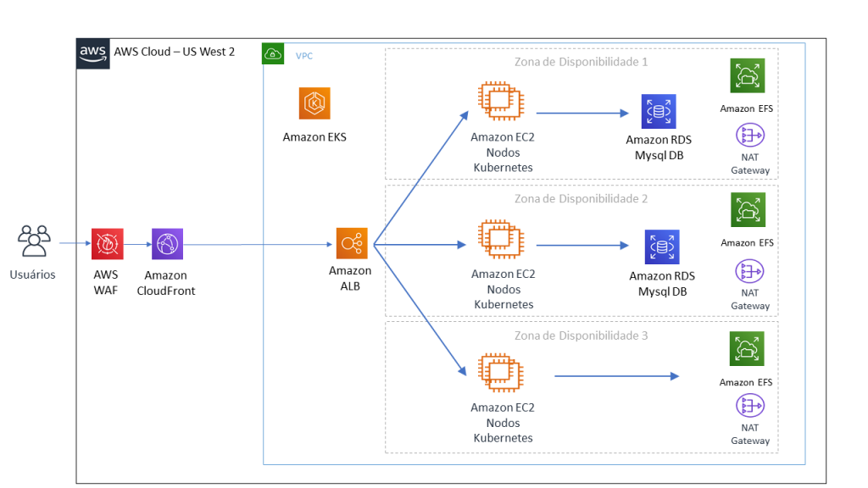
Task: Click the 'Amazon EKS' label
Action: click(314, 137)
